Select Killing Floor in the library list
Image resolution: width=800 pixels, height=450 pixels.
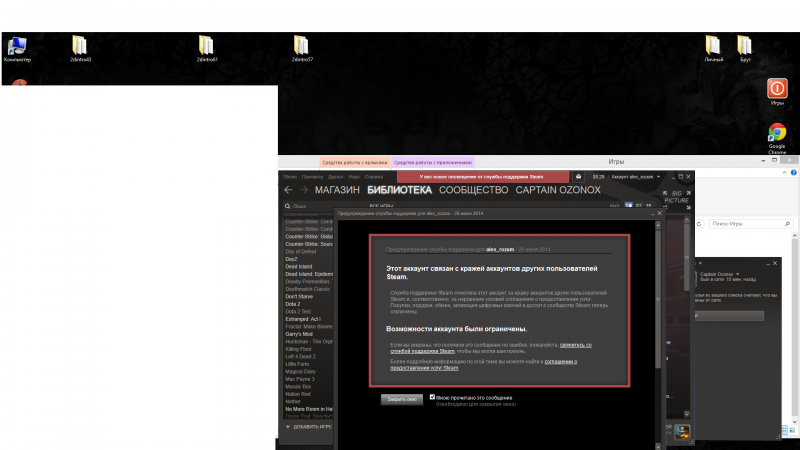tap(298, 349)
